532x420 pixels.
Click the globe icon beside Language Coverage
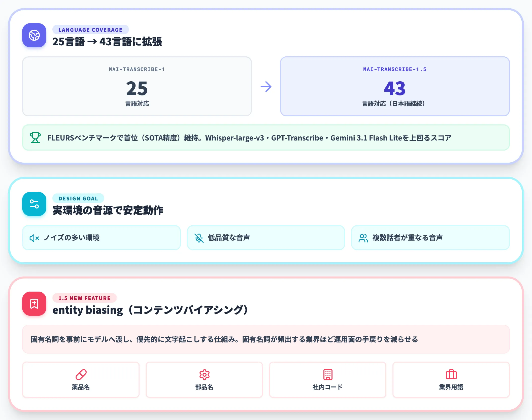coord(34,35)
